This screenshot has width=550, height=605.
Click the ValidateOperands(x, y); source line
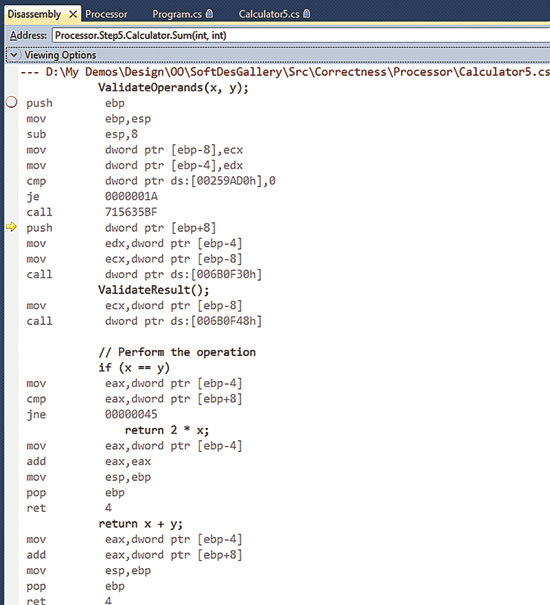point(173,88)
